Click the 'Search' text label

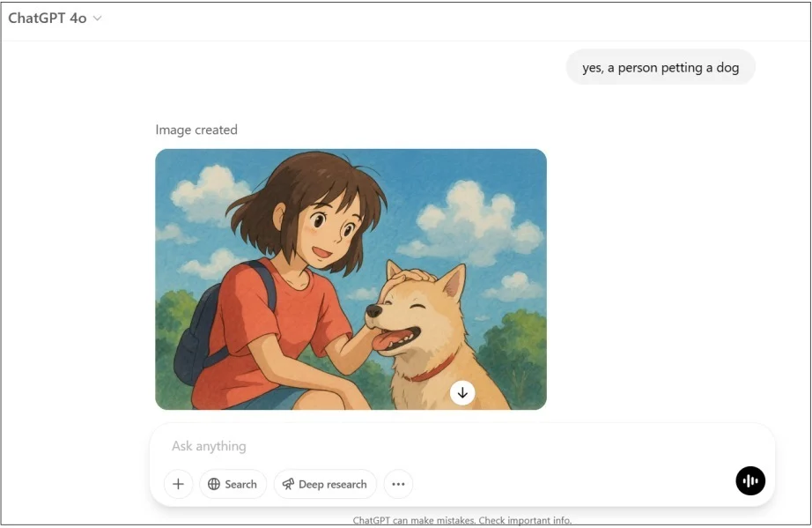(240, 484)
